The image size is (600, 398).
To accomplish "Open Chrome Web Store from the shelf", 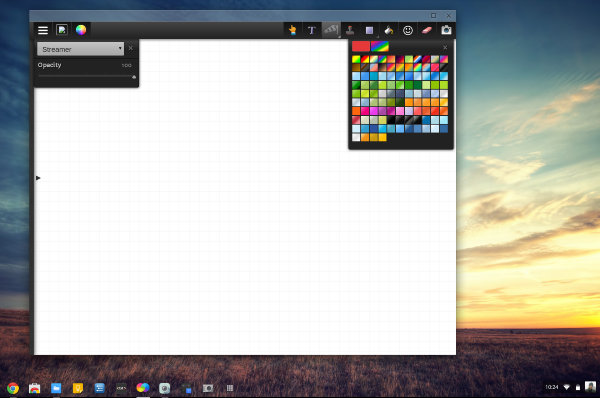I will pos(34,388).
